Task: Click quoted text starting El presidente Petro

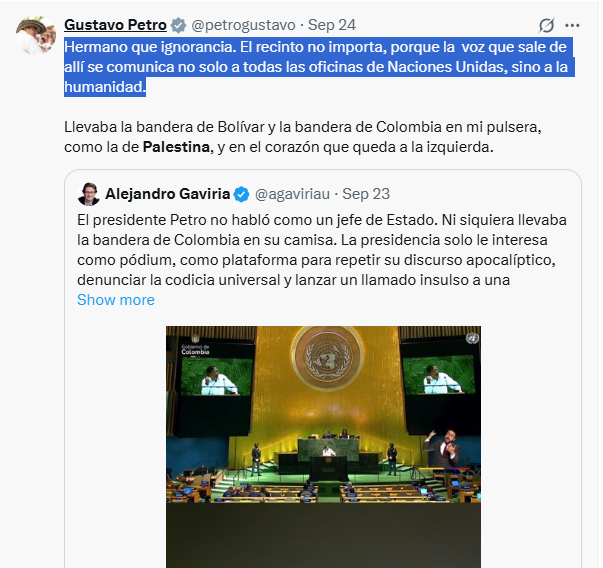Action: [x=322, y=250]
